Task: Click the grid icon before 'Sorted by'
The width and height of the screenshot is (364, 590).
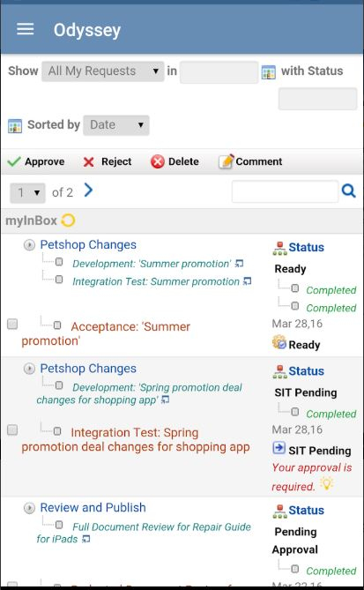Action: pyautogui.click(x=15, y=126)
